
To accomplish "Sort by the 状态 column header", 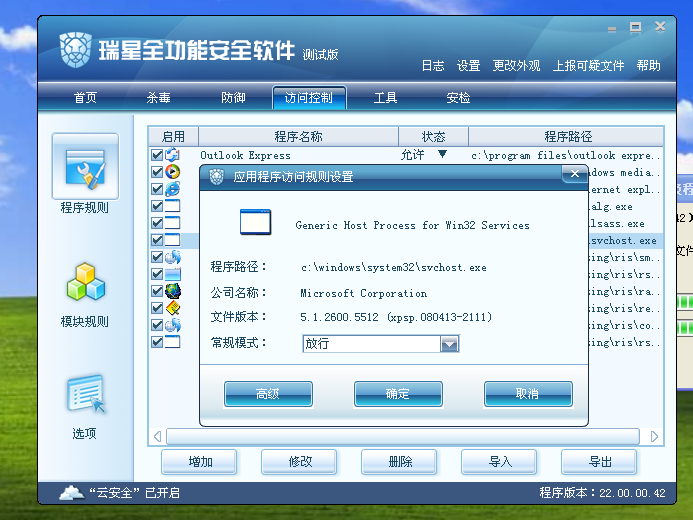I will pos(433,137).
